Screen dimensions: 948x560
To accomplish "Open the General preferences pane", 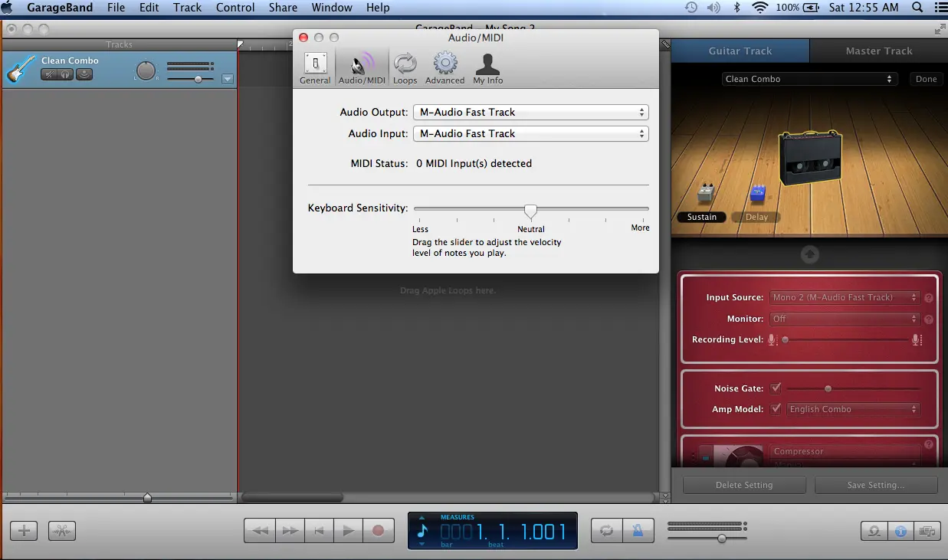I will [315, 68].
